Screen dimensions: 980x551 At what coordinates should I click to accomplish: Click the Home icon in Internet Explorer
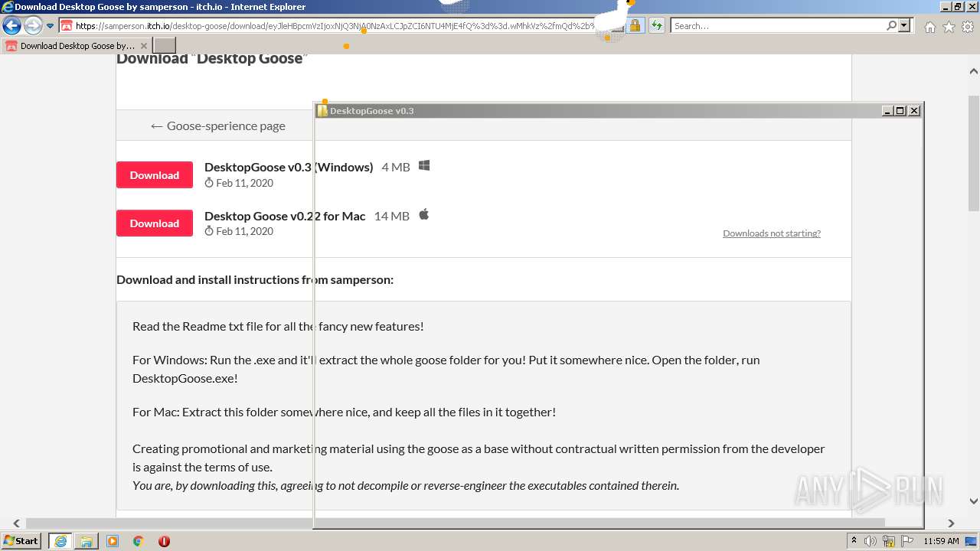click(929, 27)
